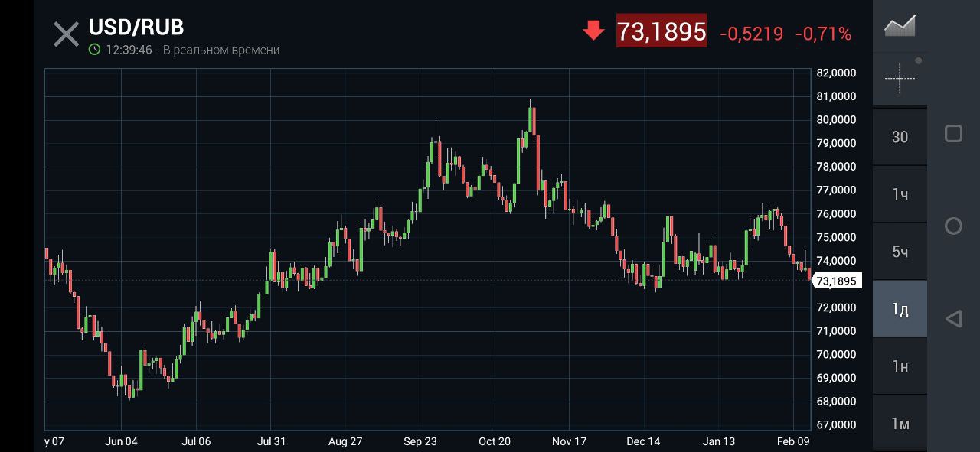
Task: Tap the green clock real-time icon
Action: point(94,50)
